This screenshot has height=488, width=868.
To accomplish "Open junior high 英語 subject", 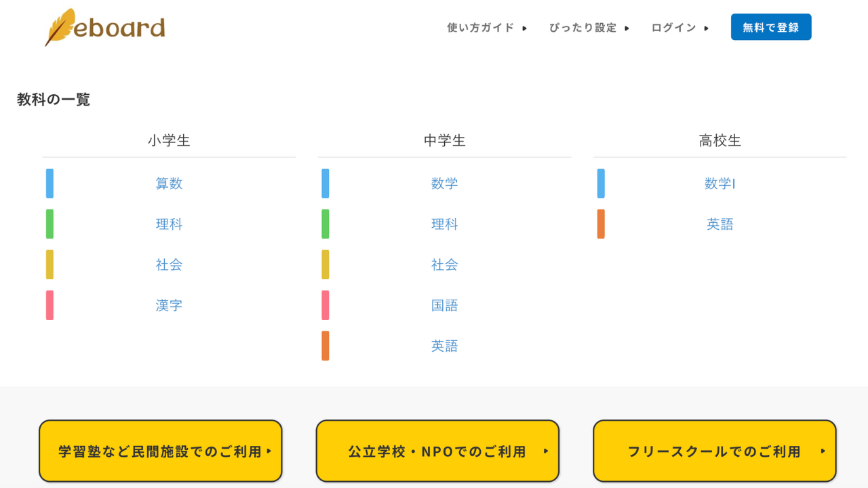I will (x=445, y=346).
